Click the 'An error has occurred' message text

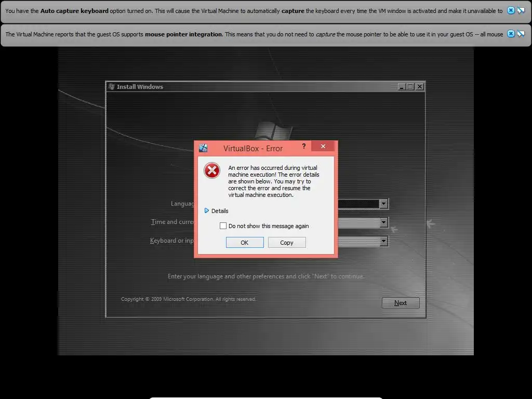(274, 181)
